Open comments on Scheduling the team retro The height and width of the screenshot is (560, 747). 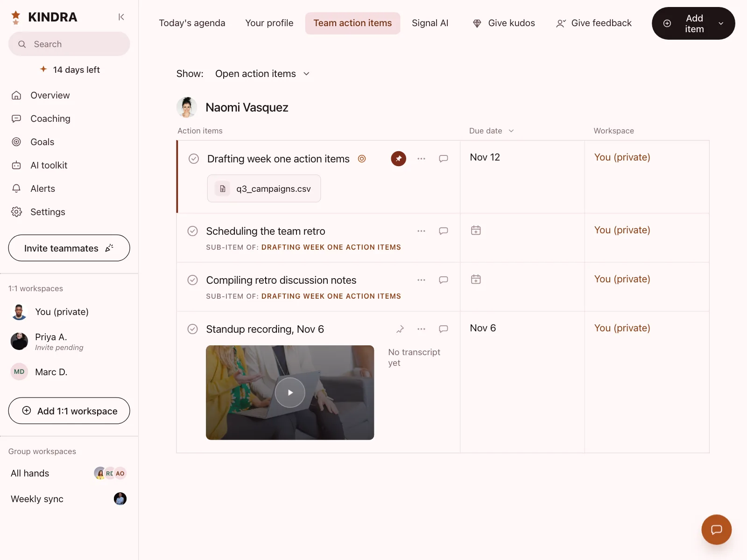[444, 231]
